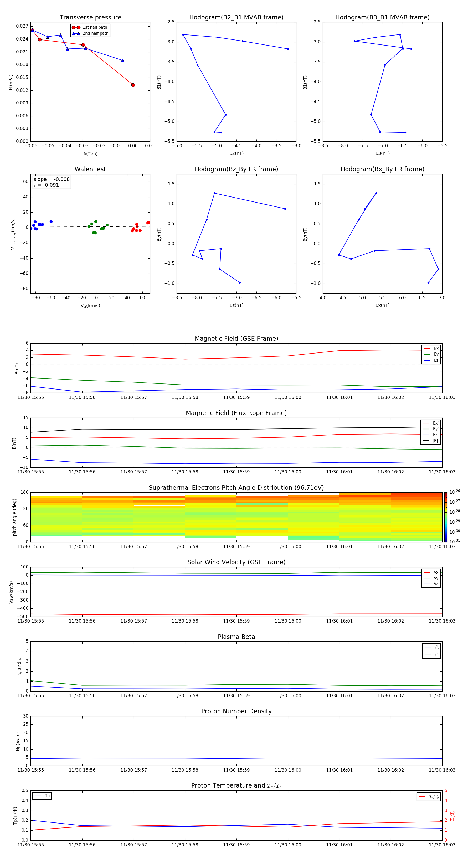Viewport: 473px width, 868px height.
Task: Click the 'Solar Wind Velocity (GSE Frame)' title
Action: 236,562
